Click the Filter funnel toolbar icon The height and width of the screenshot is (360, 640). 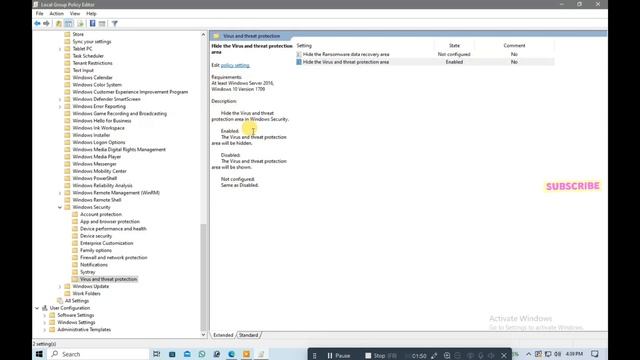(115, 24)
